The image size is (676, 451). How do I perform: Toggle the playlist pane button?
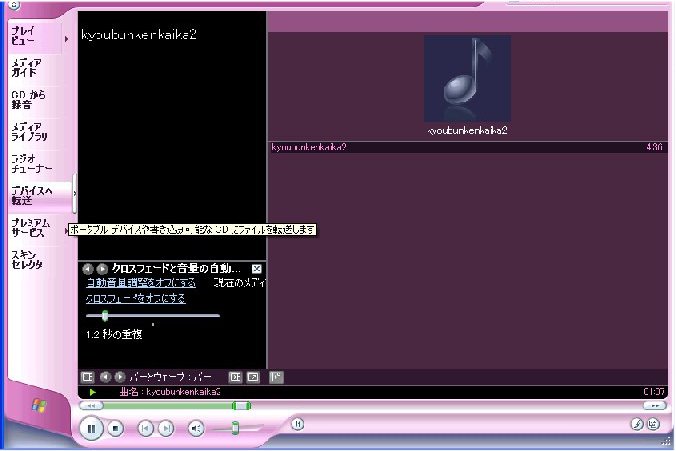(276, 377)
